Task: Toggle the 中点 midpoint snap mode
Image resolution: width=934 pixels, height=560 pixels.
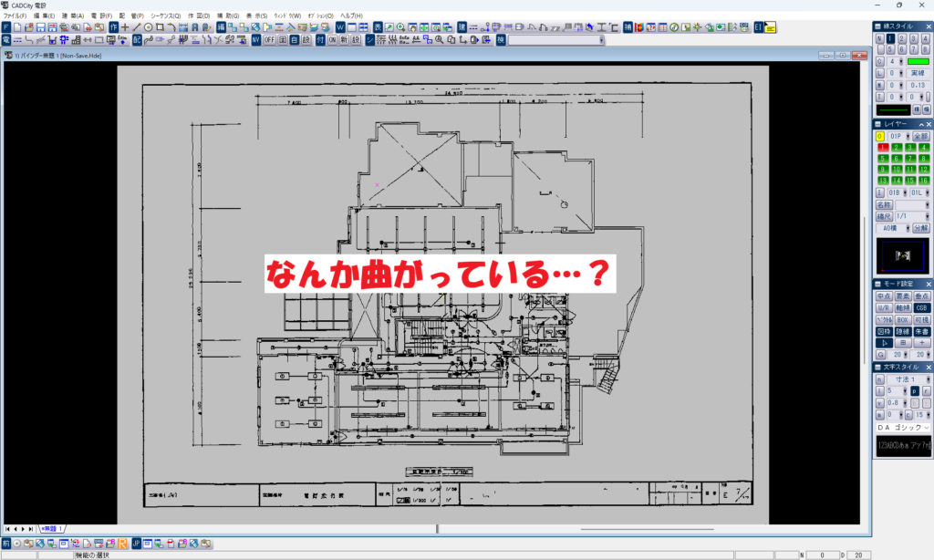Action: pos(884,296)
